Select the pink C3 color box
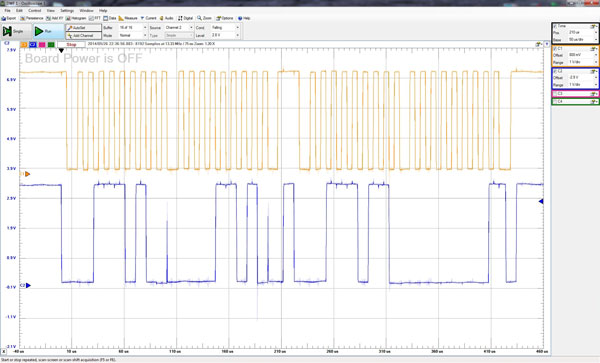The image size is (600, 363). [x=42, y=45]
